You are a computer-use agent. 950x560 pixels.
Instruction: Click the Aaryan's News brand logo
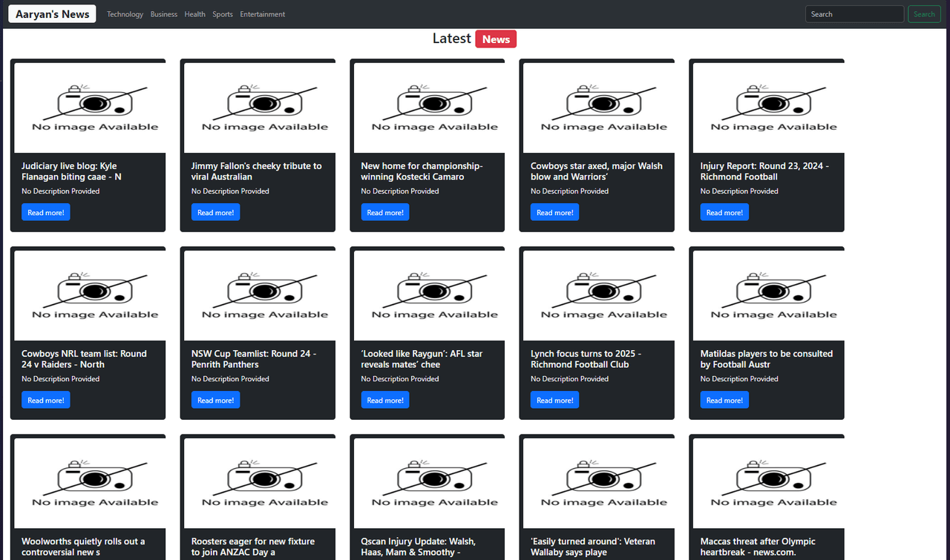52,14
